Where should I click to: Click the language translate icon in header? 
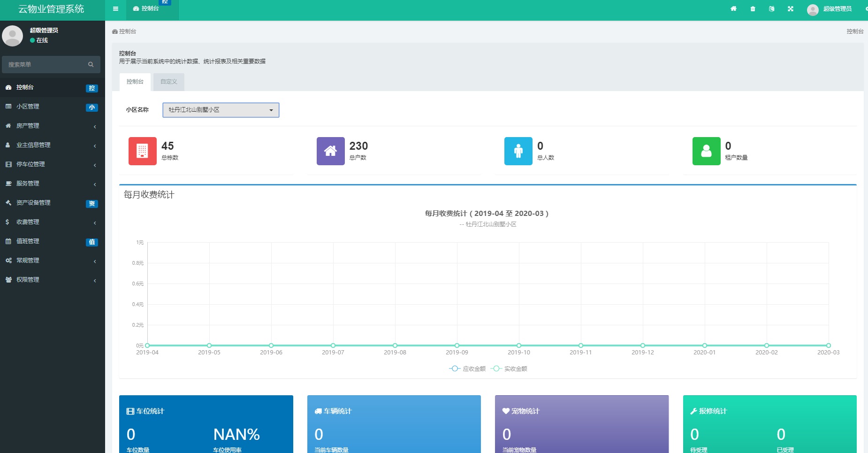[x=772, y=9]
